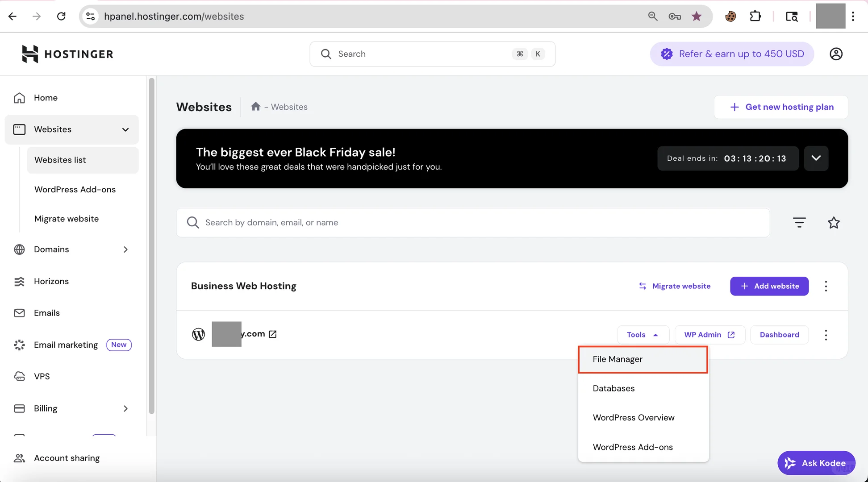Image resolution: width=868 pixels, height=482 pixels.
Task: Collapse the Tools dropdown
Action: pyautogui.click(x=643, y=335)
